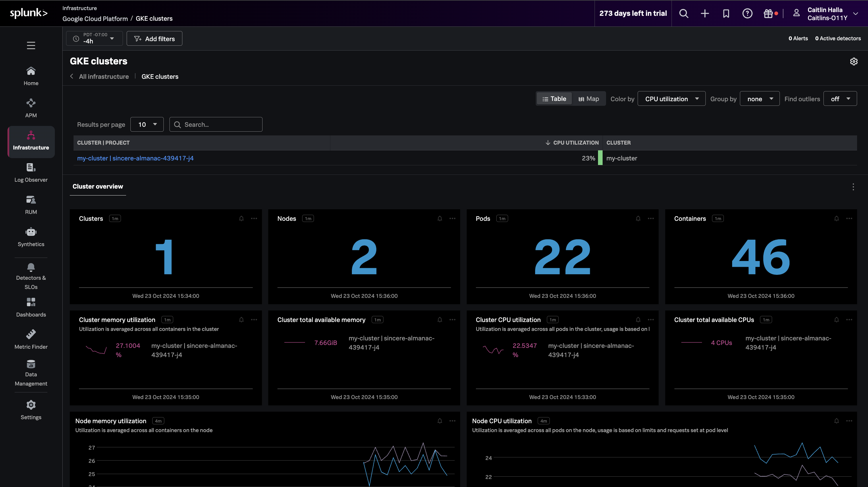Click the 7.66GiB available memory value
The height and width of the screenshot is (487, 868).
(325, 343)
